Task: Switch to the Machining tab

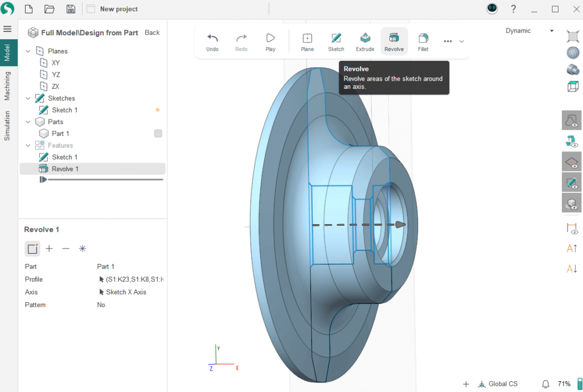Action: (x=8, y=86)
